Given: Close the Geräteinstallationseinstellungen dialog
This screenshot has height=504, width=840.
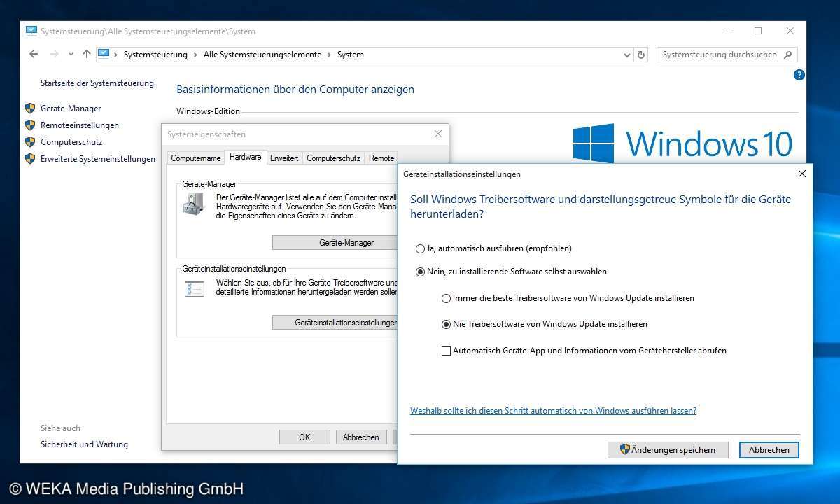Looking at the screenshot, I should tap(802, 174).
